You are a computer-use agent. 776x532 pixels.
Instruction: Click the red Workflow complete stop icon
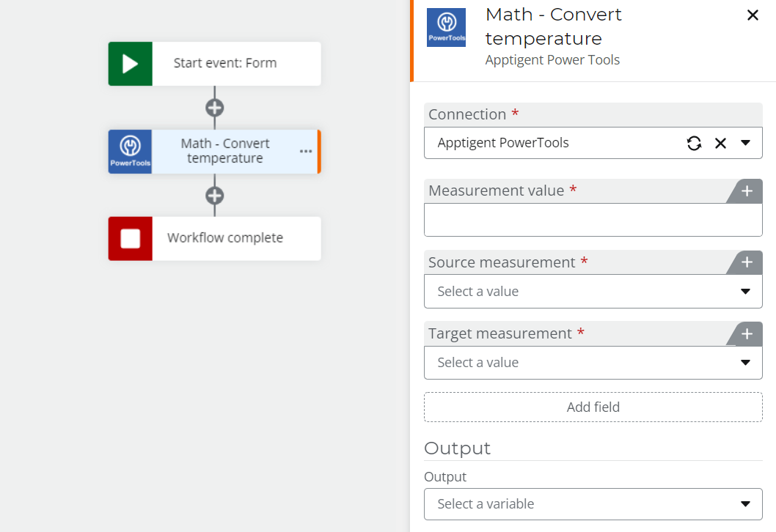pyautogui.click(x=131, y=238)
